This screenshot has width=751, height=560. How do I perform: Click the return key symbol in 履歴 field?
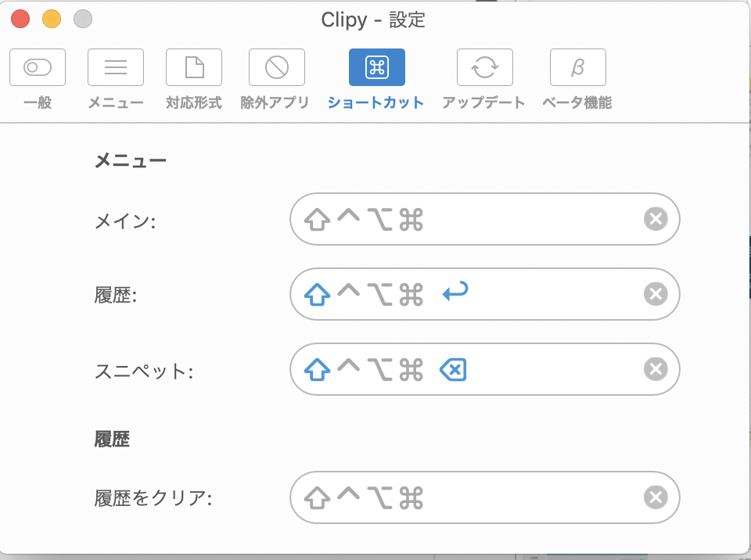tap(455, 291)
